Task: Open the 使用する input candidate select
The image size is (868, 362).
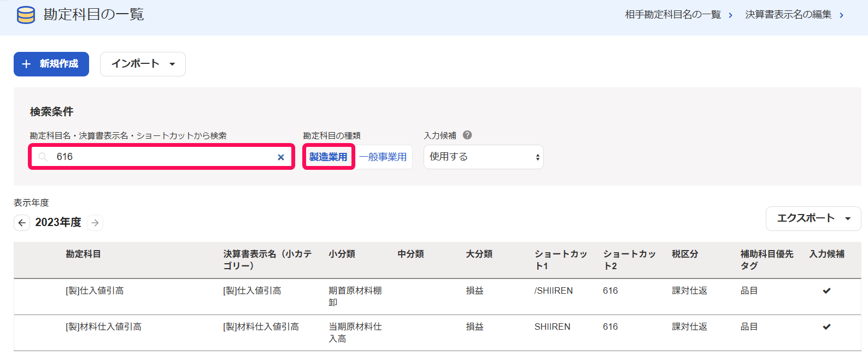Action: [x=484, y=157]
